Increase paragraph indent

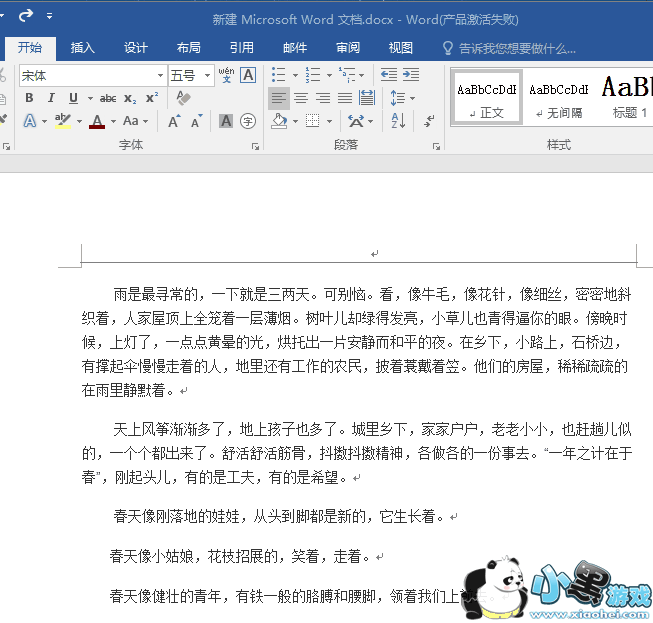pos(411,75)
